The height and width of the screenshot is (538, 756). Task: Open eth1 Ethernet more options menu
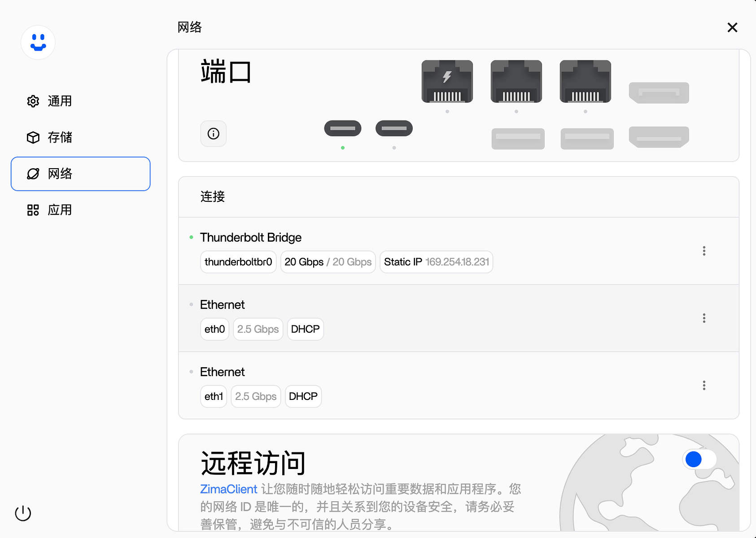[x=704, y=386]
